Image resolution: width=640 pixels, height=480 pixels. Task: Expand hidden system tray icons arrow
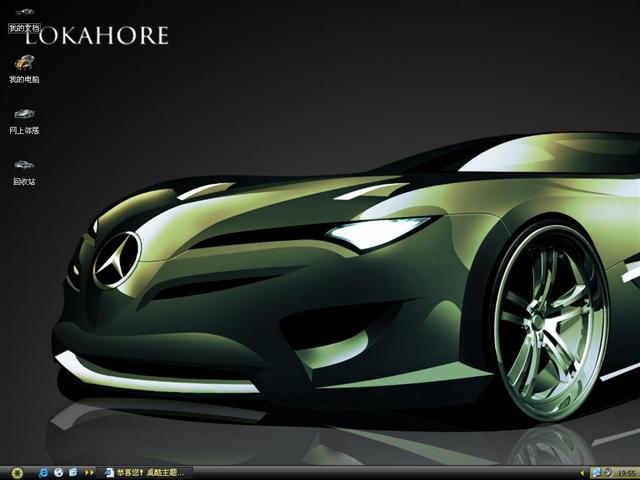pyautogui.click(x=582, y=473)
